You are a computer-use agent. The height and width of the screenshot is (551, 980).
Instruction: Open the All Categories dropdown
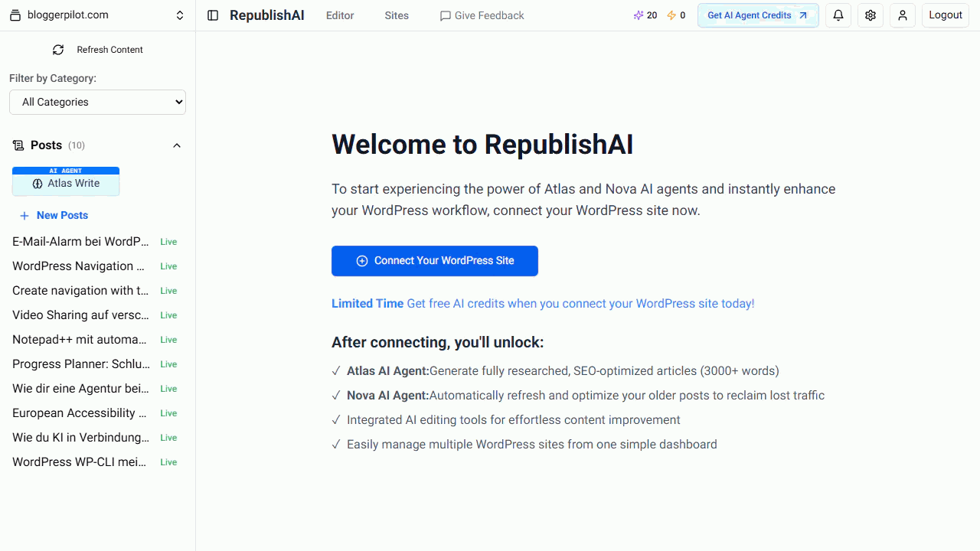pos(97,102)
